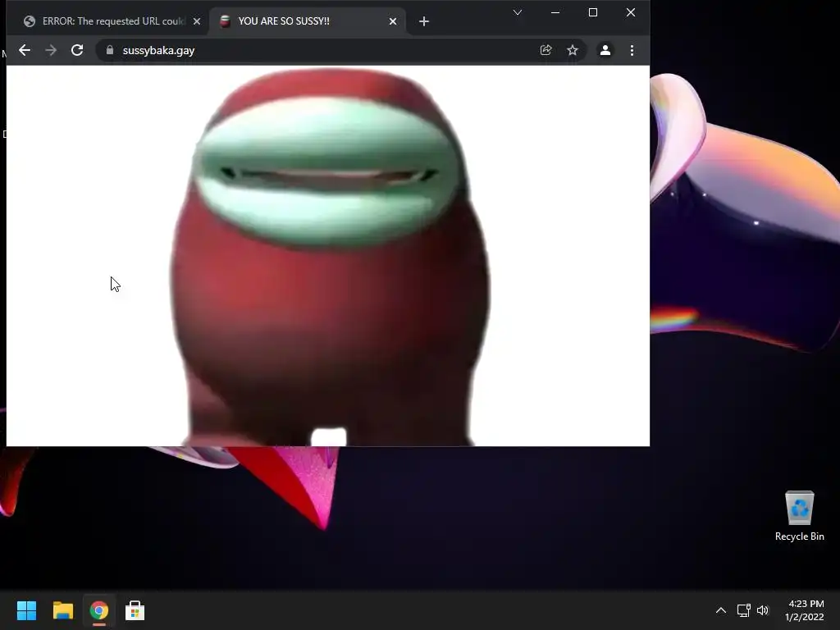
Task: Open the Windows Start menu
Action: (26, 610)
